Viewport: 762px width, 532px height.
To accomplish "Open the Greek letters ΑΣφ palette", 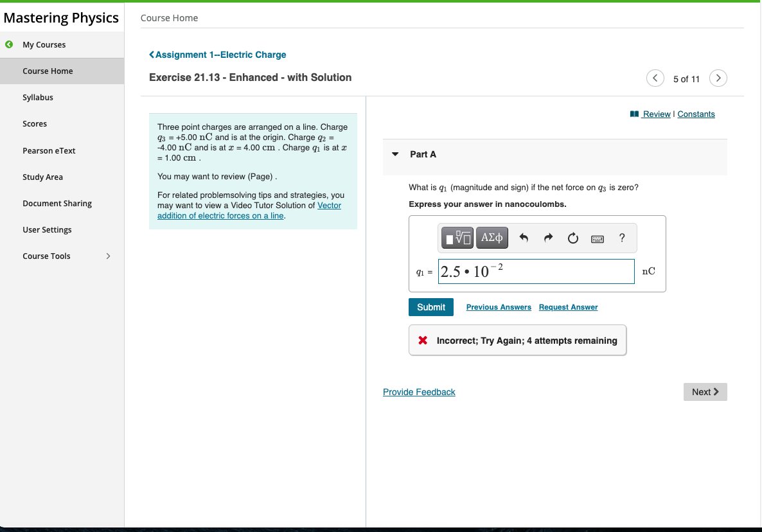I will (x=492, y=238).
